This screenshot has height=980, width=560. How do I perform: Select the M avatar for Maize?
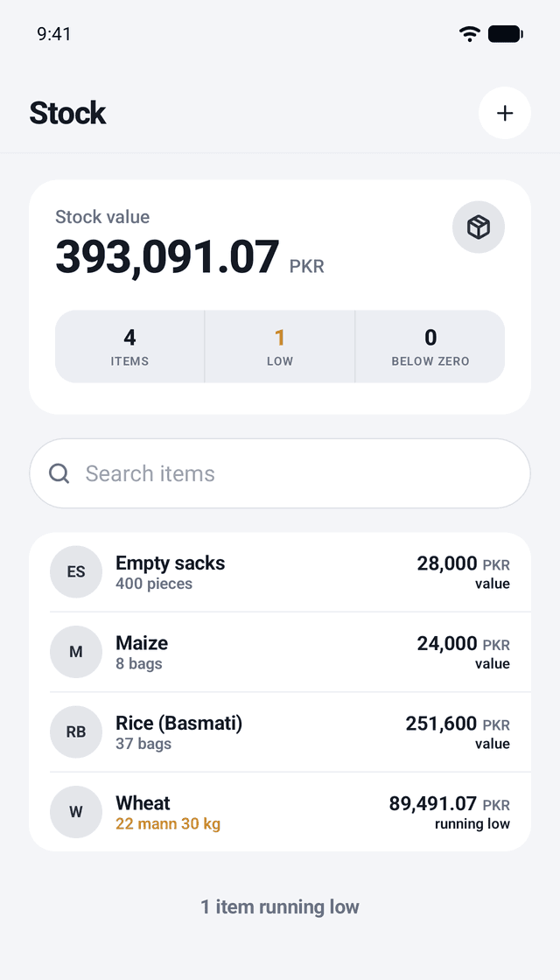click(76, 652)
